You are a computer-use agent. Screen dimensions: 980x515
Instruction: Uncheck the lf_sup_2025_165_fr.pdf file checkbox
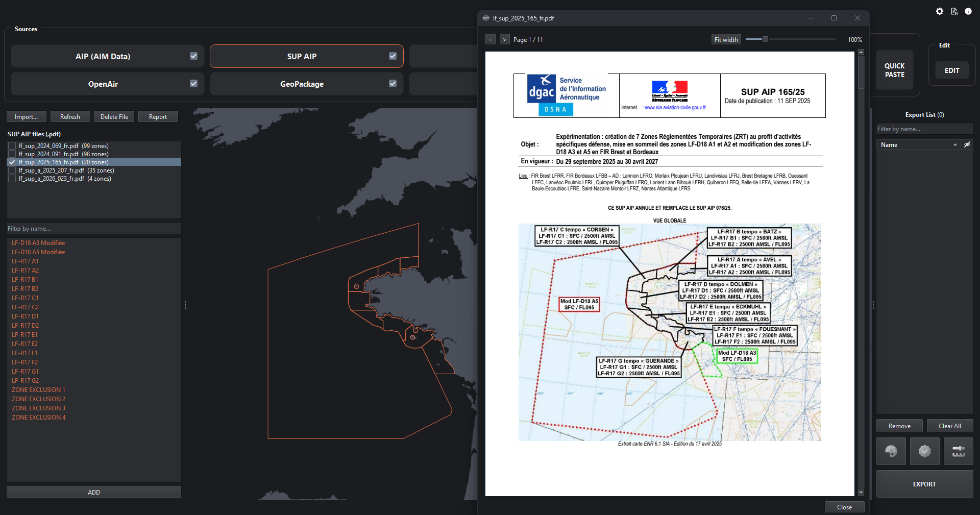12,162
